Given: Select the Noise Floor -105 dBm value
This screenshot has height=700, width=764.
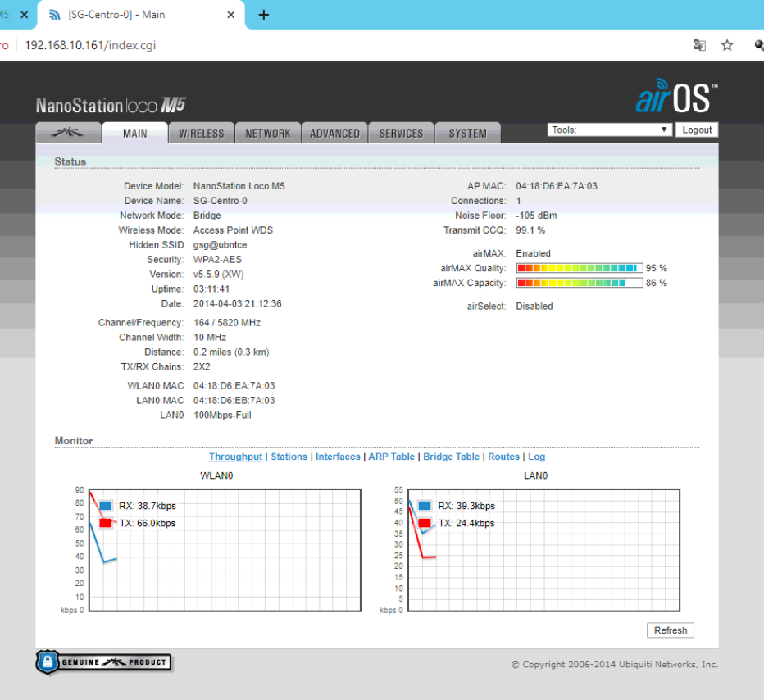Looking at the screenshot, I should coord(536,216).
